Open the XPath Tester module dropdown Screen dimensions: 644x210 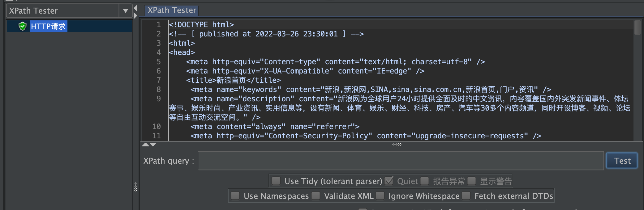tap(125, 10)
